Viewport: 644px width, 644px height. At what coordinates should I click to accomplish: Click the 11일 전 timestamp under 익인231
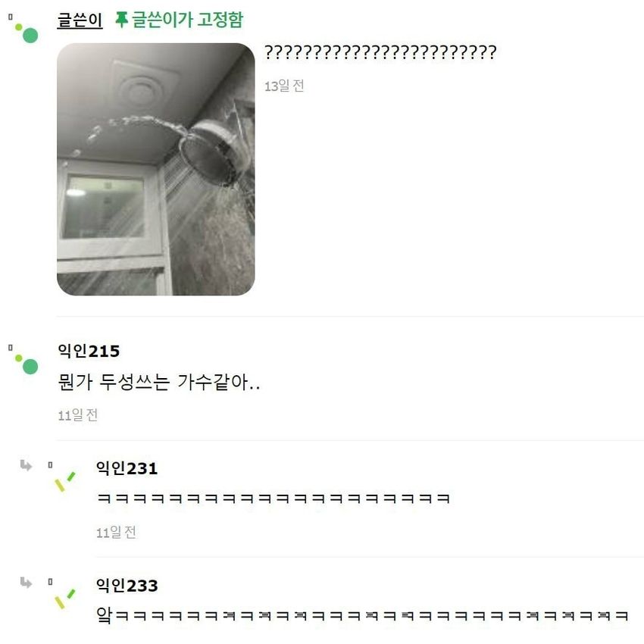(x=116, y=533)
